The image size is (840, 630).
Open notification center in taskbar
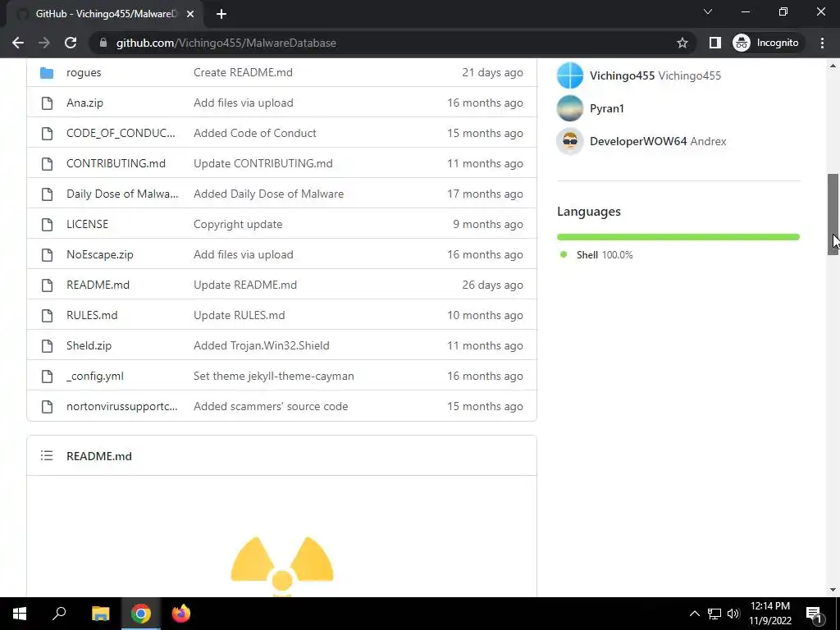(x=815, y=614)
